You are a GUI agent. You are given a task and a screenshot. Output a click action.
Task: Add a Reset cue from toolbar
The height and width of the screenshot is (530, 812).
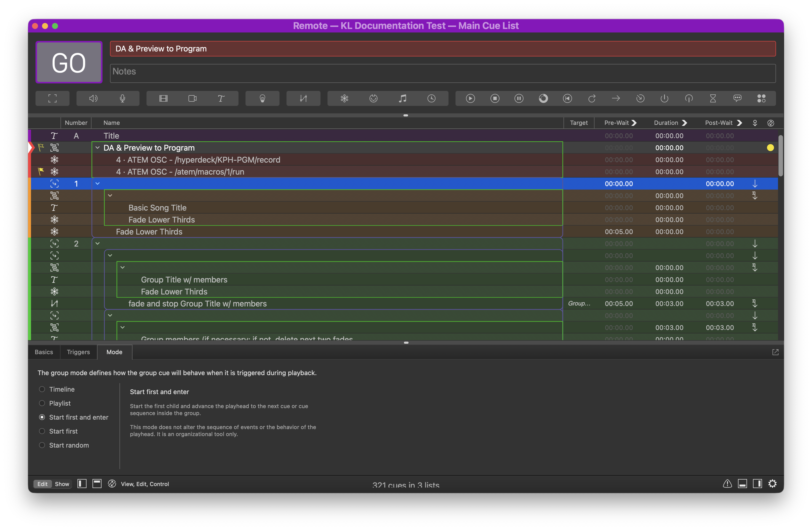coord(567,98)
